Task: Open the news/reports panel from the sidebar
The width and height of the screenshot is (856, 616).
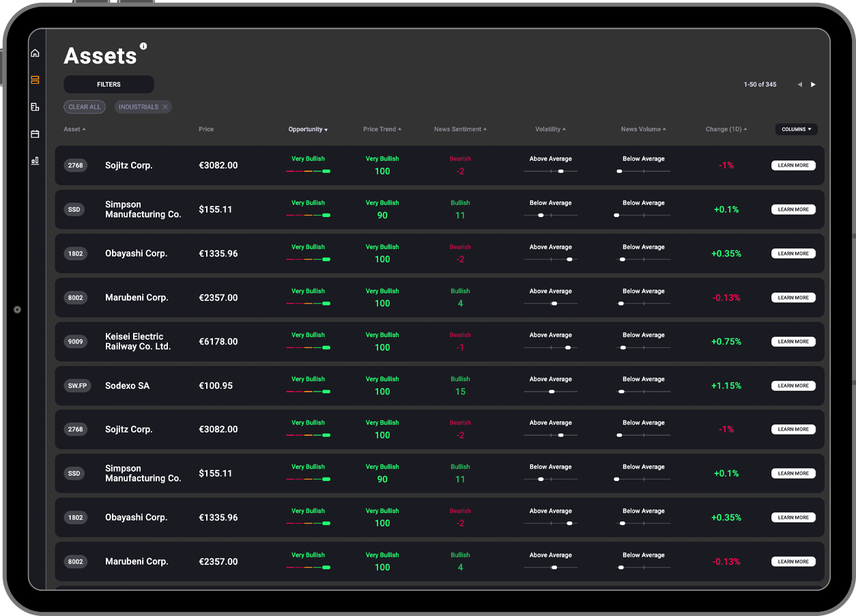Action: 35,107
